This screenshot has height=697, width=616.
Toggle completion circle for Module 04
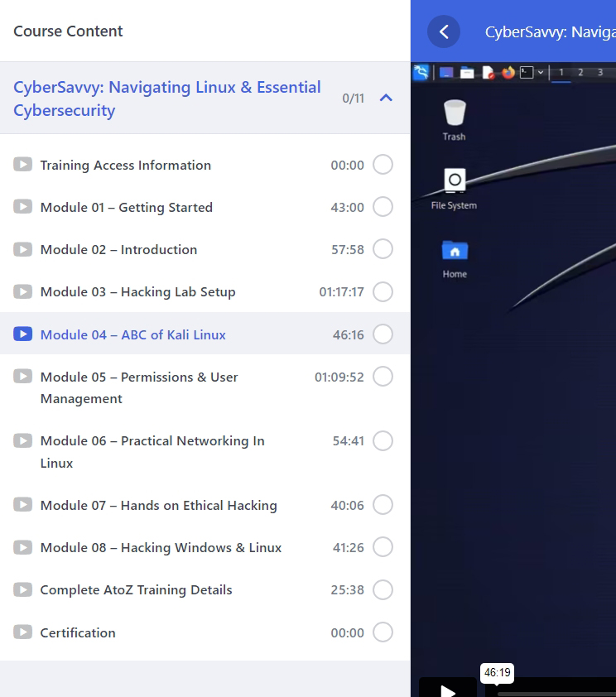[x=383, y=334]
